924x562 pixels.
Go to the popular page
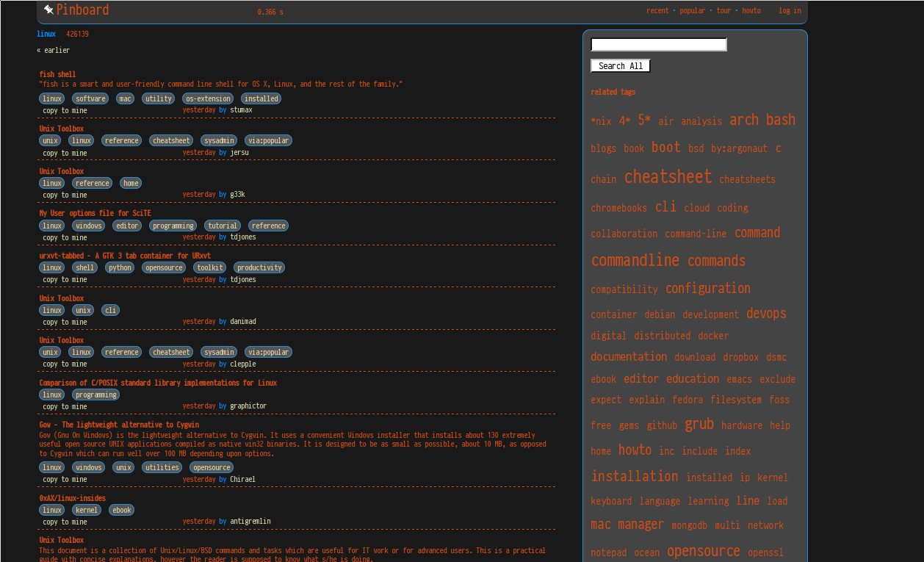coord(692,11)
